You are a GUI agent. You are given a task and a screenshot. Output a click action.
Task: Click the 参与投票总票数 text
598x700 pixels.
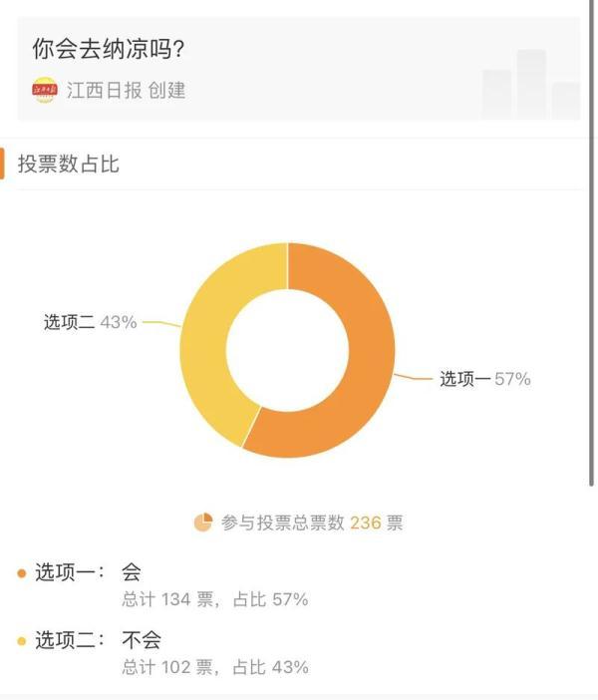click(x=283, y=523)
